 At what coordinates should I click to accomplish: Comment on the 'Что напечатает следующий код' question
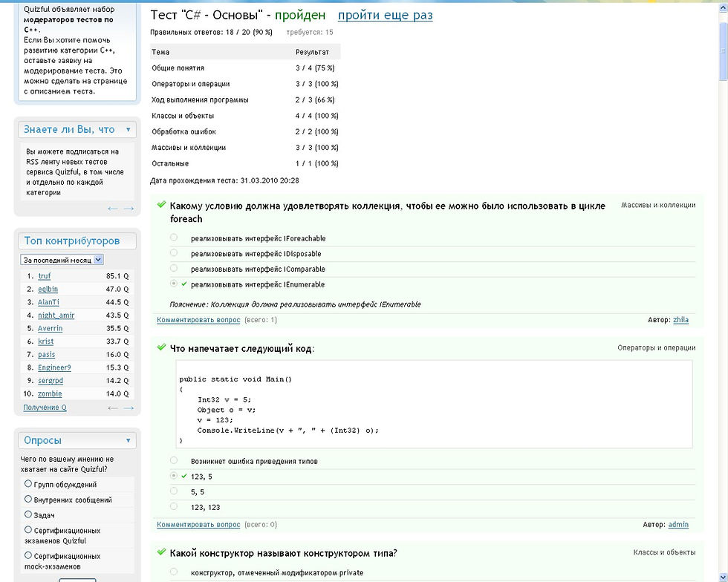198,524
